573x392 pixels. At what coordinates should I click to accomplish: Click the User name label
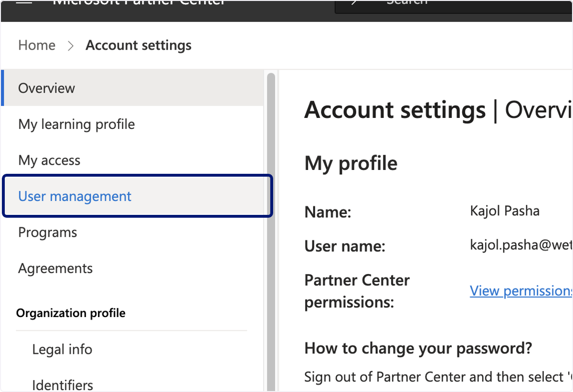pos(345,246)
